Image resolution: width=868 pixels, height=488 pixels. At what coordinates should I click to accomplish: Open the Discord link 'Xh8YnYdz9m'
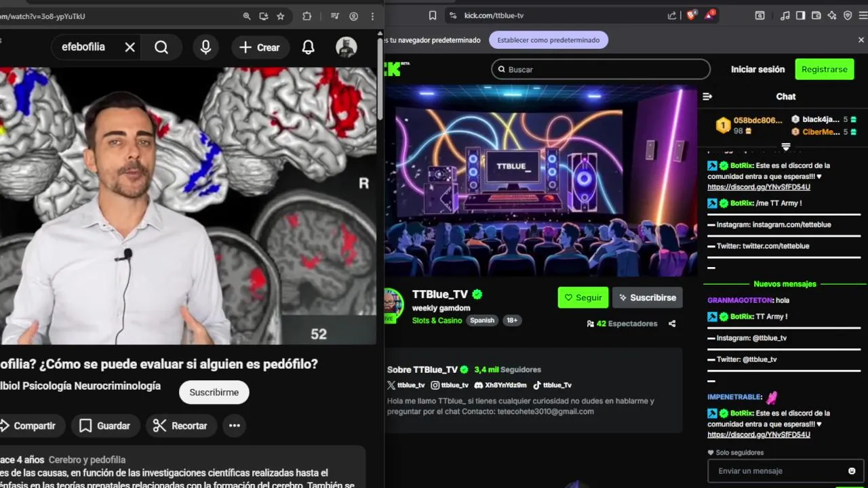[500, 385]
